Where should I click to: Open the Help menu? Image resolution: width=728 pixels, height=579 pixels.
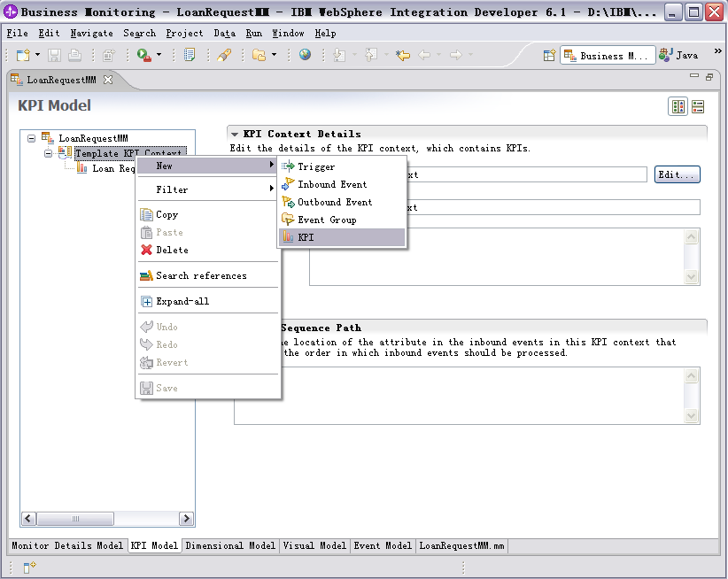click(x=325, y=33)
